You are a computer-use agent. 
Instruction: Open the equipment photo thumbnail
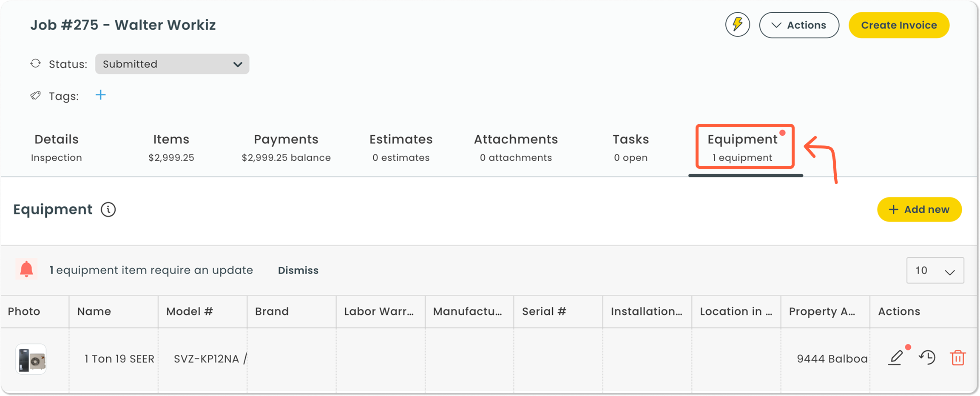point(31,359)
